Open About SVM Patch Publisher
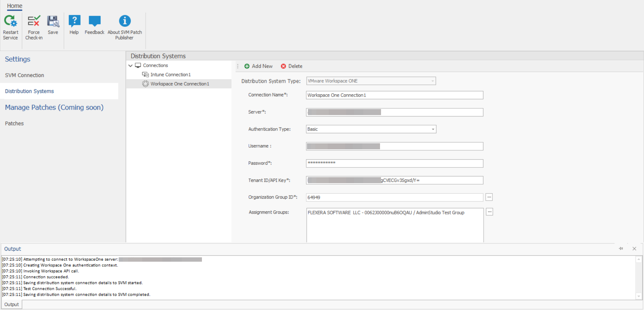Image resolution: width=644 pixels, height=310 pixels. [125, 28]
